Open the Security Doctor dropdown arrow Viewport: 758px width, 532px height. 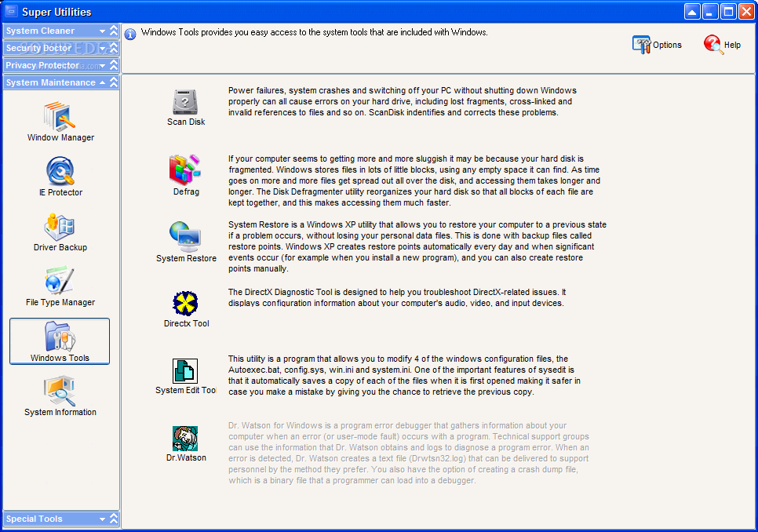(102, 49)
